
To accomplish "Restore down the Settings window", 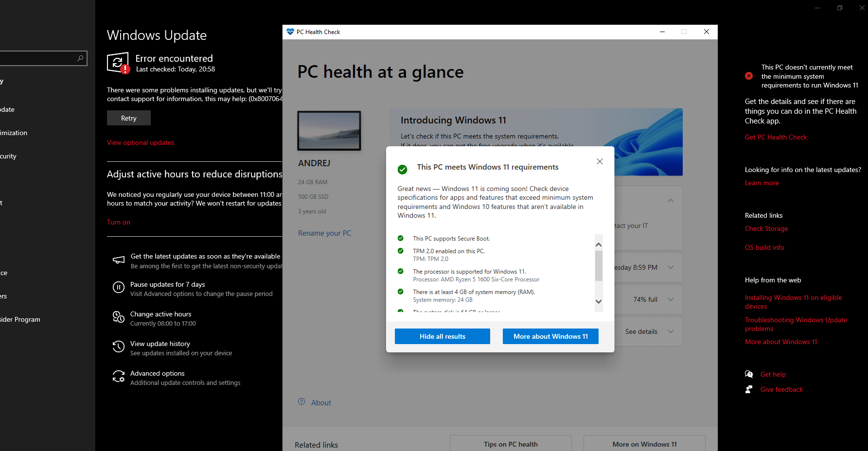I will point(840,8).
